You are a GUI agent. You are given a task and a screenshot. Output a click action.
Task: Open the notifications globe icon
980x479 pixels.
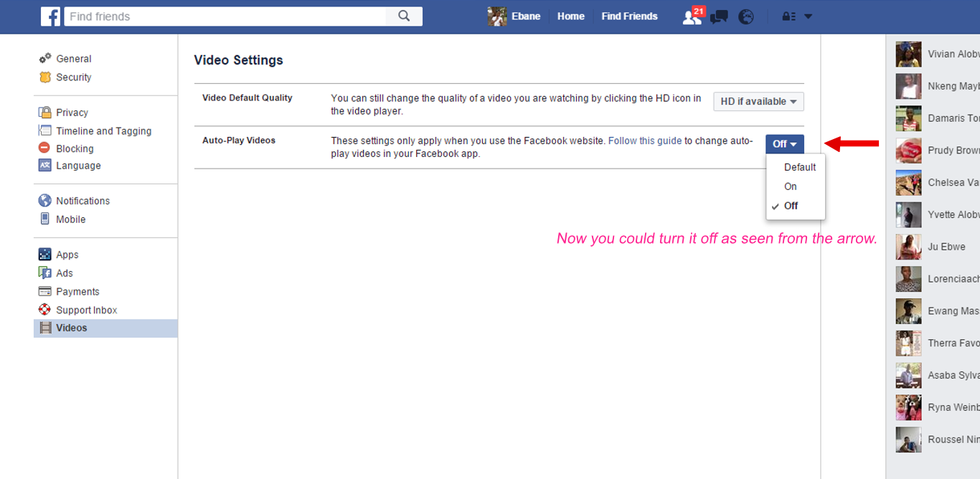click(746, 16)
